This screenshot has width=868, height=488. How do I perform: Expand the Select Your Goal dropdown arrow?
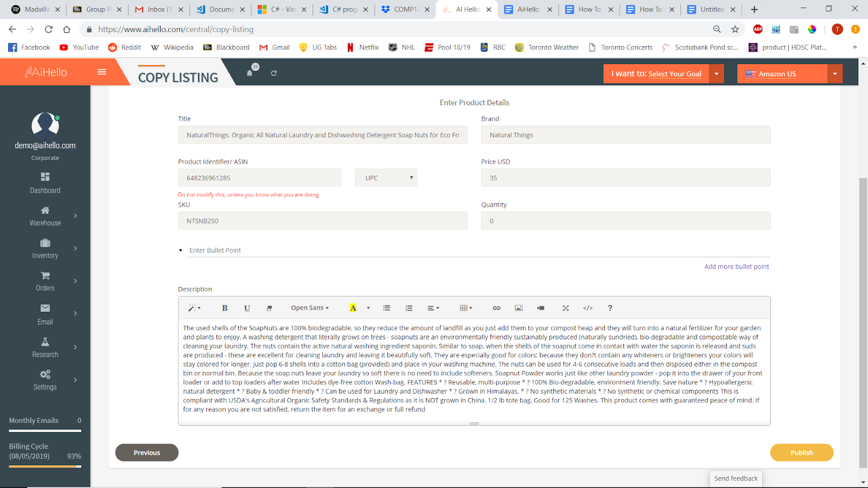(717, 74)
